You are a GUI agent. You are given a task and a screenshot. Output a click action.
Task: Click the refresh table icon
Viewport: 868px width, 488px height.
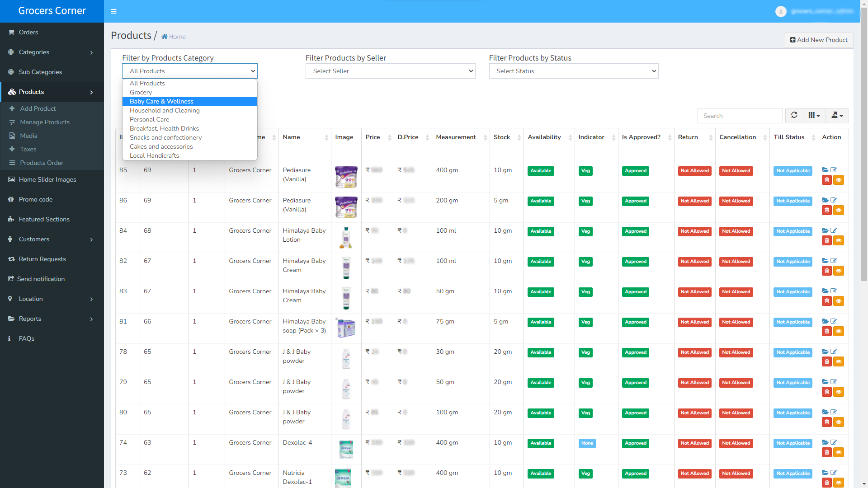(794, 115)
